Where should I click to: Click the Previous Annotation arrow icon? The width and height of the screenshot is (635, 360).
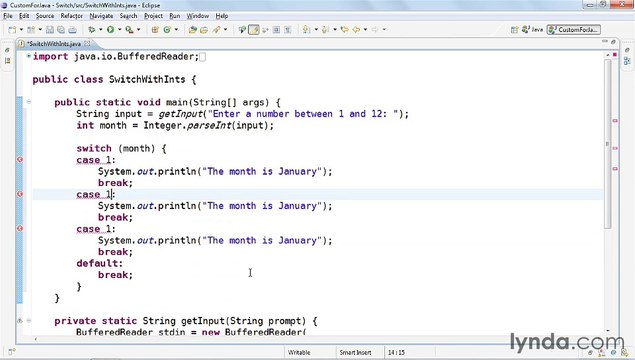pos(325,30)
